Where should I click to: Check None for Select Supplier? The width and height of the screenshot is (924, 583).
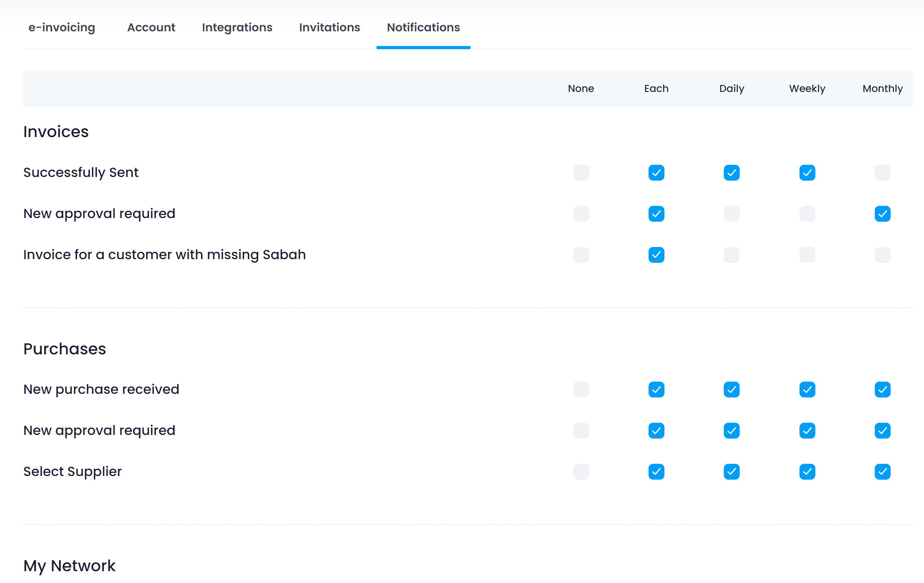click(x=581, y=472)
